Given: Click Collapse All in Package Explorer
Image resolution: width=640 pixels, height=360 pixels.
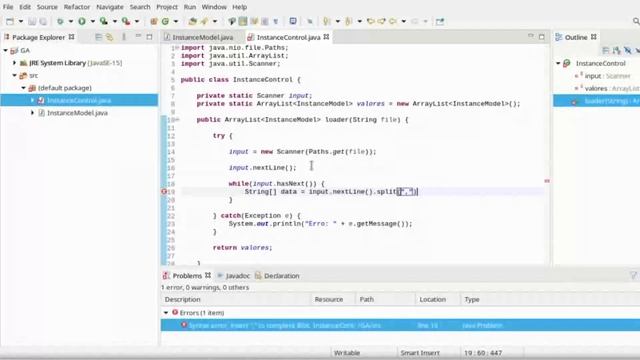Looking at the screenshot, I should tap(98, 37).
